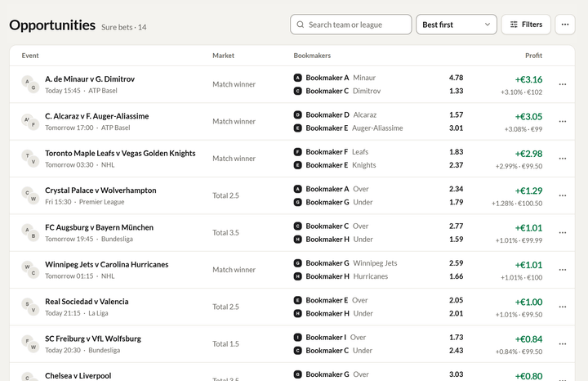Click the +€3.05 profit value

[528, 117]
